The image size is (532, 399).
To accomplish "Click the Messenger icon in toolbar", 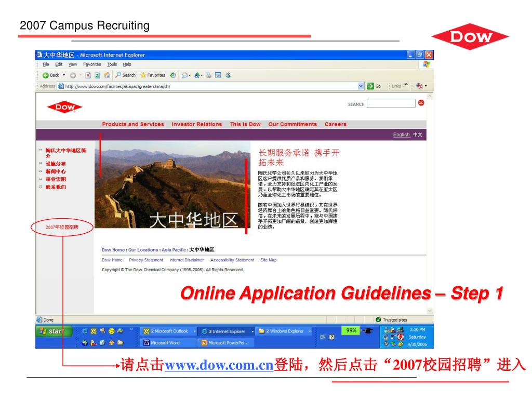I will [228, 75].
